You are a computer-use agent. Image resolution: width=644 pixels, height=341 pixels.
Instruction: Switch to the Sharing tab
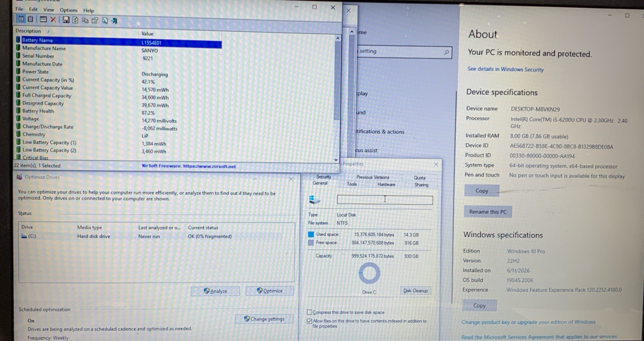pyautogui.click(x=421, y=185)
